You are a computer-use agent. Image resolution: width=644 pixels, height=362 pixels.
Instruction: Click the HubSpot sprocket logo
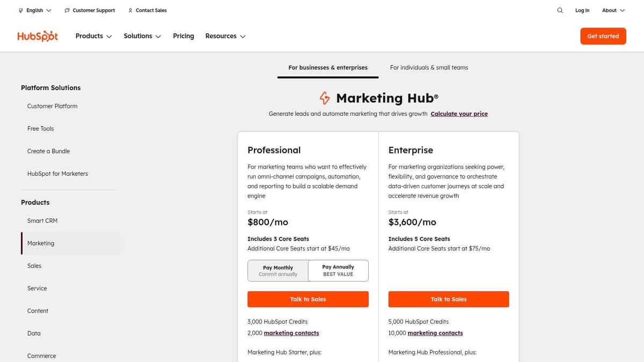(x=38, y=35)
